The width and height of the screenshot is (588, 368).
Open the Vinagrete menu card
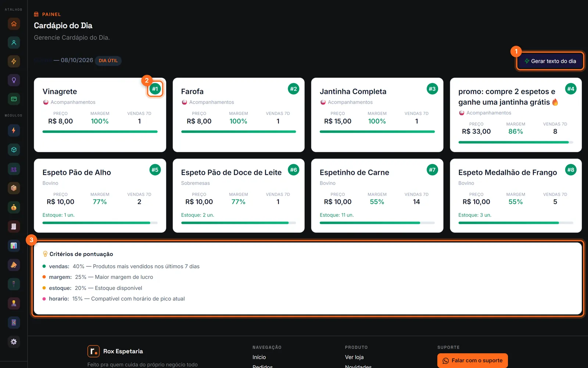(100, 115)
